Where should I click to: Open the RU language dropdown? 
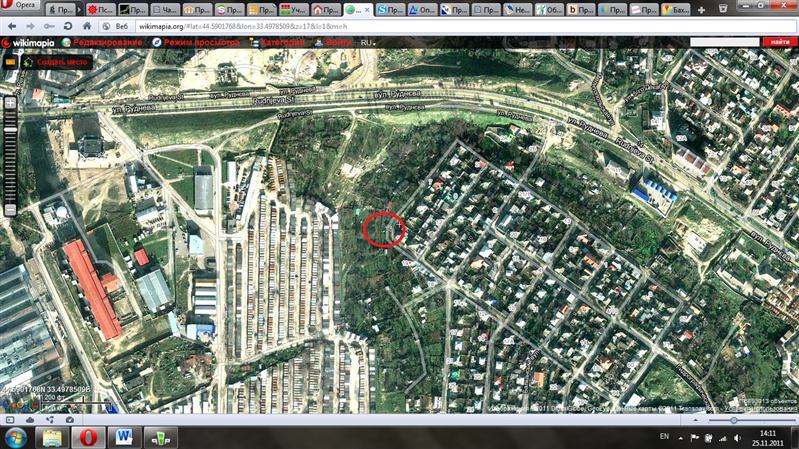tap(369, 43)
